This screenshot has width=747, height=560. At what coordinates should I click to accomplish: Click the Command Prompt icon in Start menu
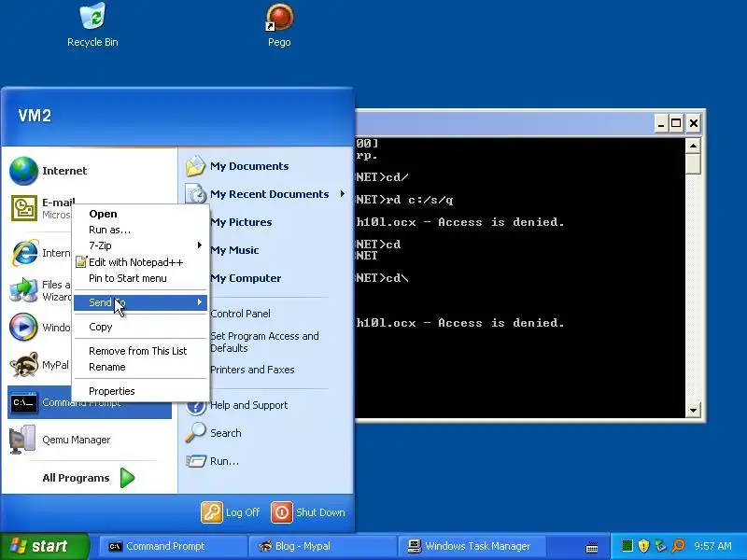point(23,403)
